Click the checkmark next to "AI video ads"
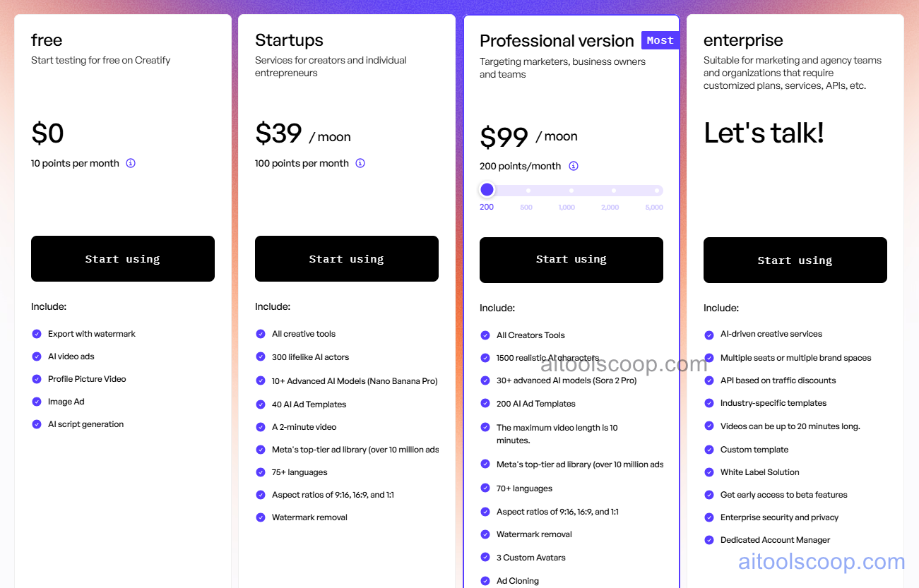 (x=37, y=356)
